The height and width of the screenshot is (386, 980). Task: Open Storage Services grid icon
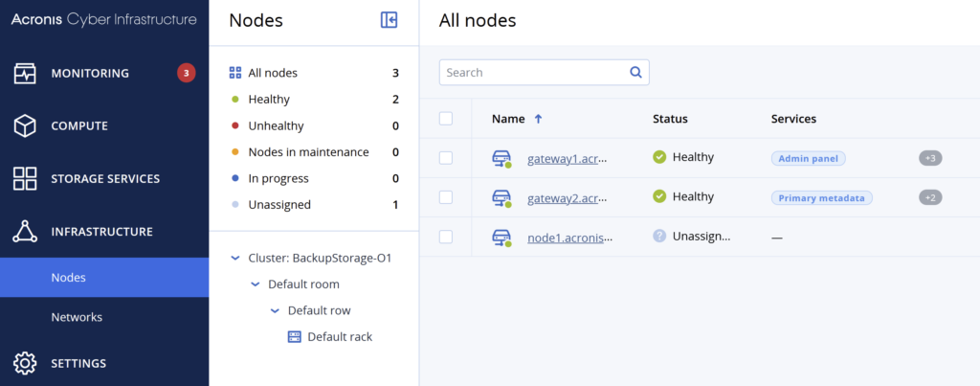click(25, 178)
